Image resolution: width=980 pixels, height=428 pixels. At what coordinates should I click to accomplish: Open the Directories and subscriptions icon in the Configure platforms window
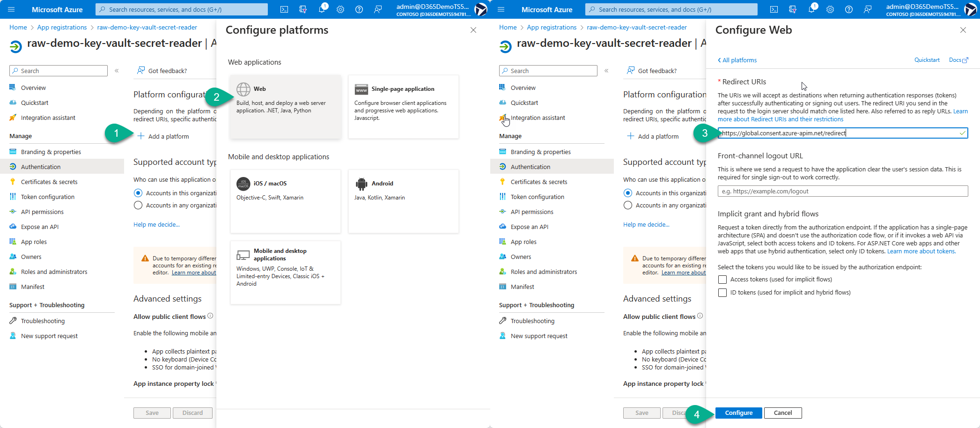[303, 9]
